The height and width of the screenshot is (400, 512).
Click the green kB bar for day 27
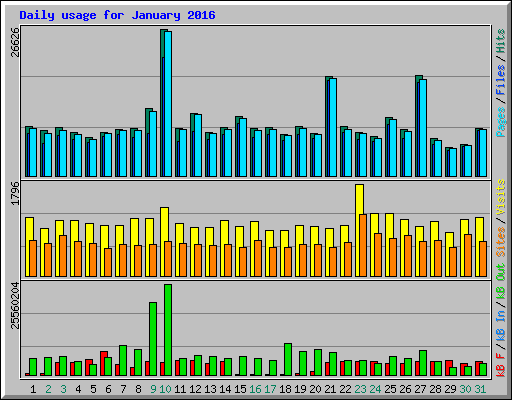tap(423, 363)
